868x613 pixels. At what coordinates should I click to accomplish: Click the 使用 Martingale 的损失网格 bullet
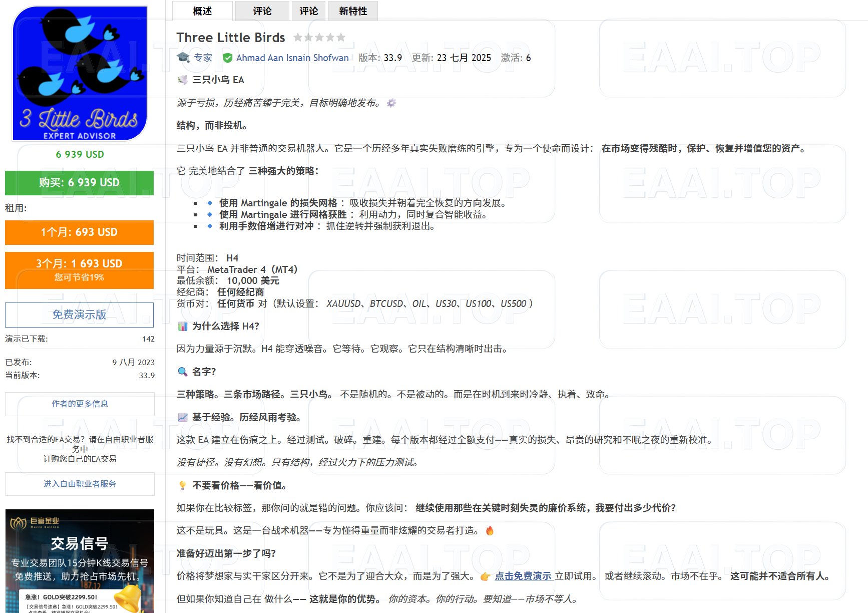[362, 203]
